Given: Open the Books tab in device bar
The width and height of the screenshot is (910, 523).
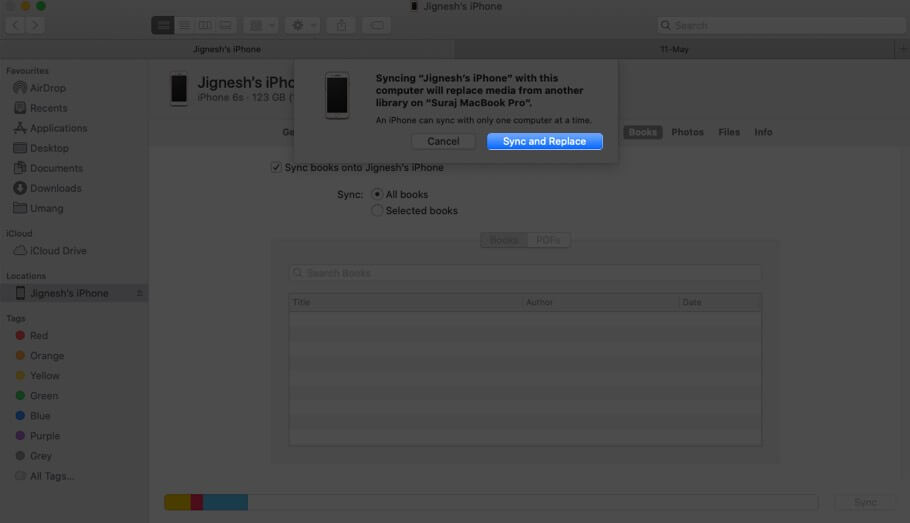Looking at the screenshot, I should (642, 132).
